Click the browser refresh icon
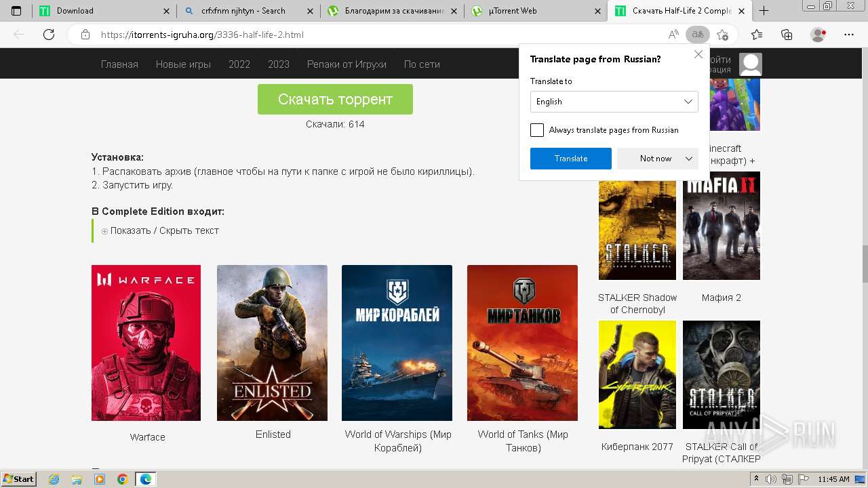Viewport: 868px width, 488px height. click(49, 35)
